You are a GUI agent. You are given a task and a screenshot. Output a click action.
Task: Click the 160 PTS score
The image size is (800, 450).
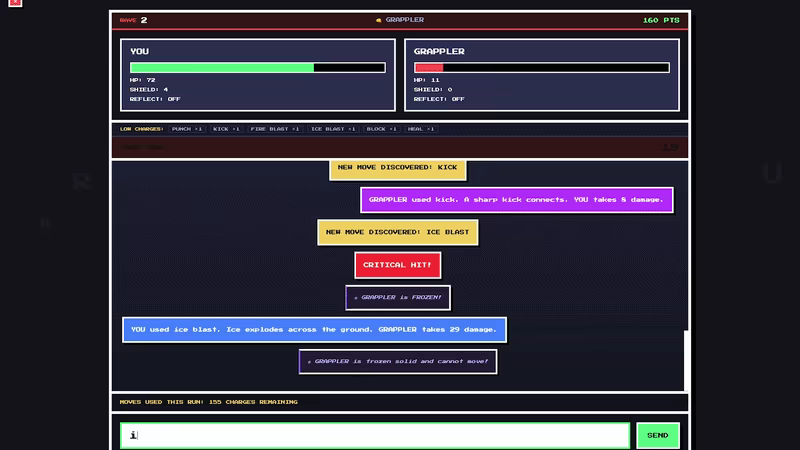pos(661,20)
